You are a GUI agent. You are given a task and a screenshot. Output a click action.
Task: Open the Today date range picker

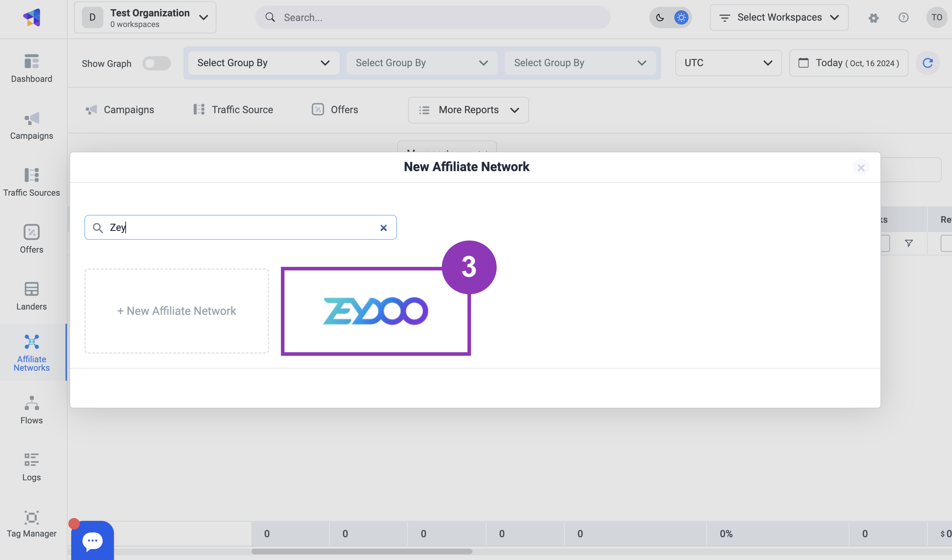tap(848, 63)
